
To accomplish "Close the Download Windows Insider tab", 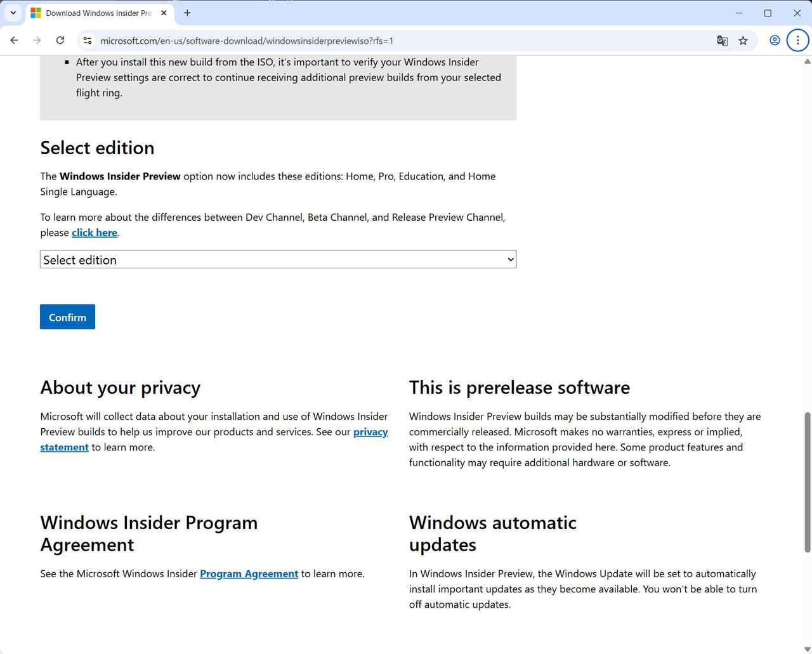I will 164,13.
